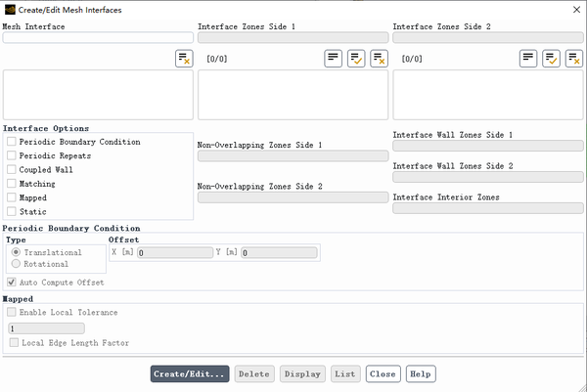Image resolution: width=587 pixels, height=392 pixels.
Task: Tick the Matching interface option
Action: click(12, 184)
